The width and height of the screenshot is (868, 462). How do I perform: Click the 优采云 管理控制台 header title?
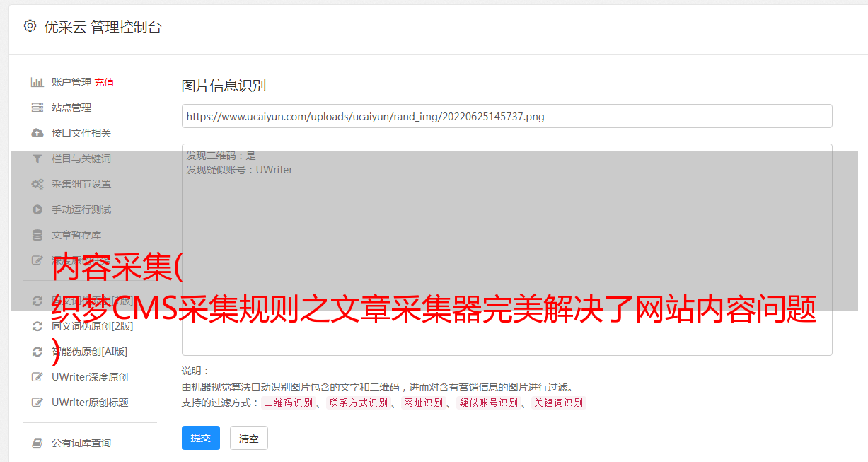[x=103, y=27]
